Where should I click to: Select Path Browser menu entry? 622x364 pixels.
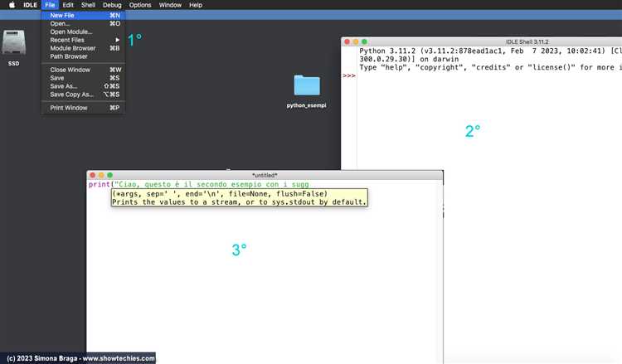coord(83,56)
